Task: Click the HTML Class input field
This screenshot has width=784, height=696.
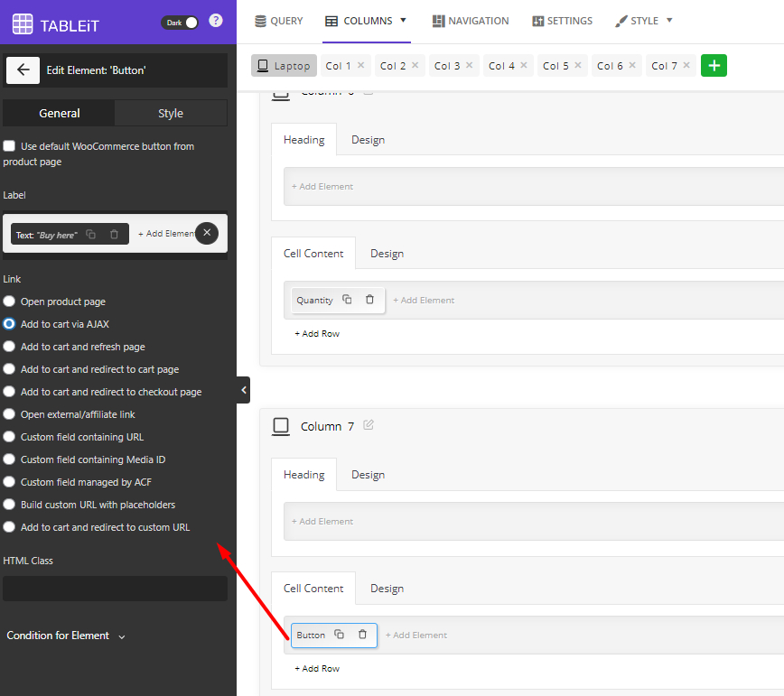Action: (x=115, y=589)
